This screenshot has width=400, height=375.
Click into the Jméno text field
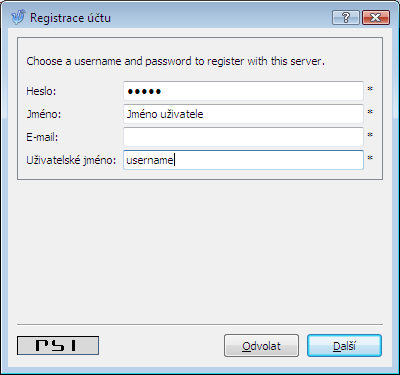pos(243,114)
